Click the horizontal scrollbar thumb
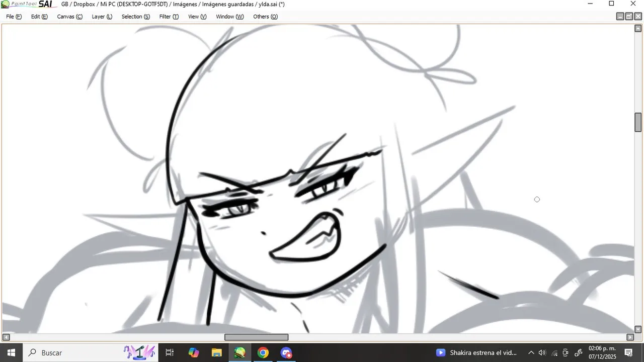The width and height of the screenshot is (644, 362). pos(257,337)
